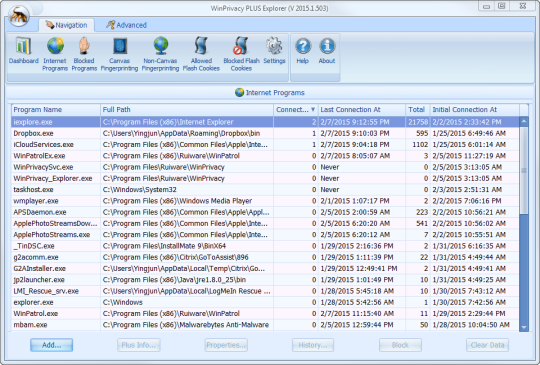Show Allowed Flash Cookies
This screenshot has height=365, width=540.
click(x=201, y=54)
